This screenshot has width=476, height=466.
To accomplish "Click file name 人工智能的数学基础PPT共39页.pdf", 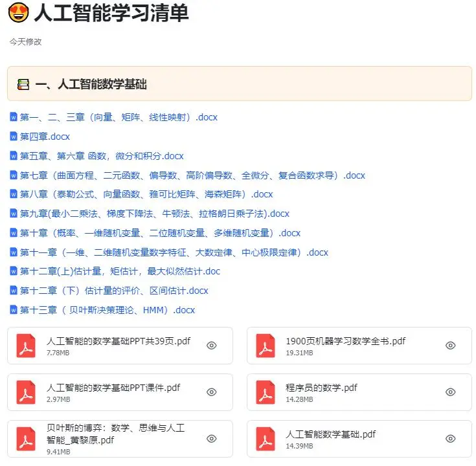I will coord(119,341).
